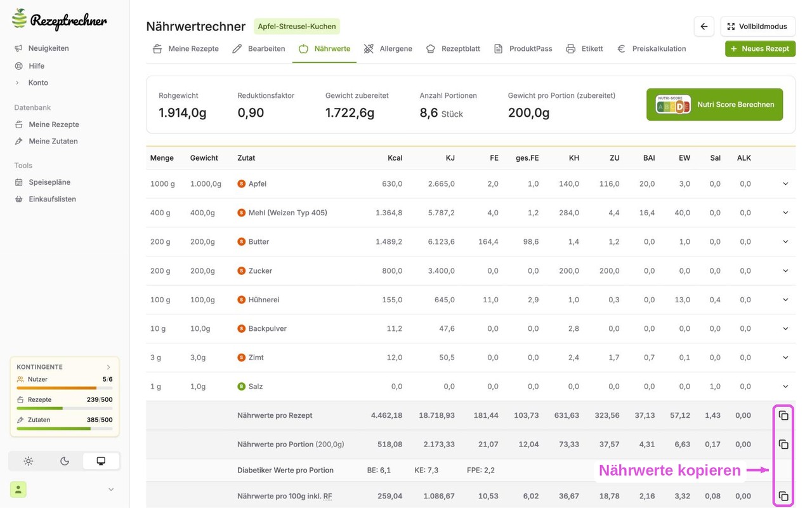This screenshot has width=812, height=508.
Task: Click the orange S badge beside Zimt
Action: tap(241, 358)
